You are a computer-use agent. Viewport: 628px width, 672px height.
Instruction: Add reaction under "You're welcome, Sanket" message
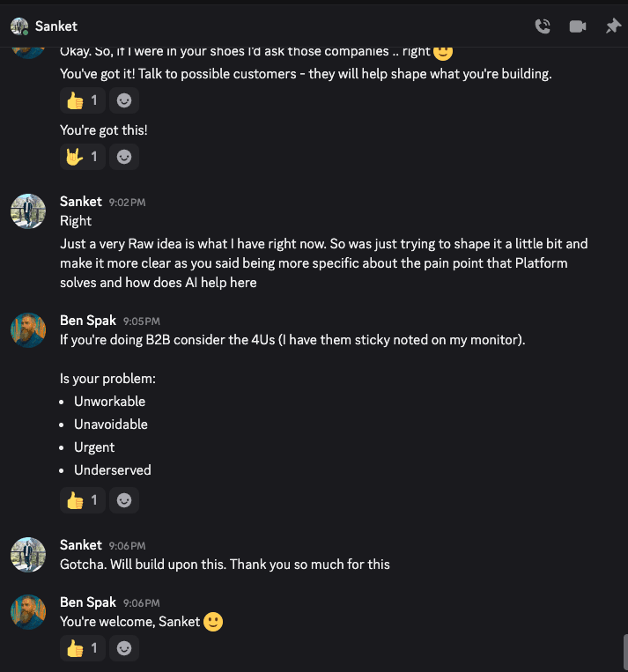[x=124, y=648]
